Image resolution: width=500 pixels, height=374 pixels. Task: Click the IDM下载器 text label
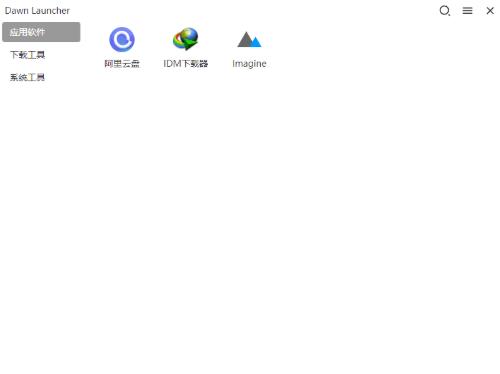pyautogui.click(x=186, y=63)
